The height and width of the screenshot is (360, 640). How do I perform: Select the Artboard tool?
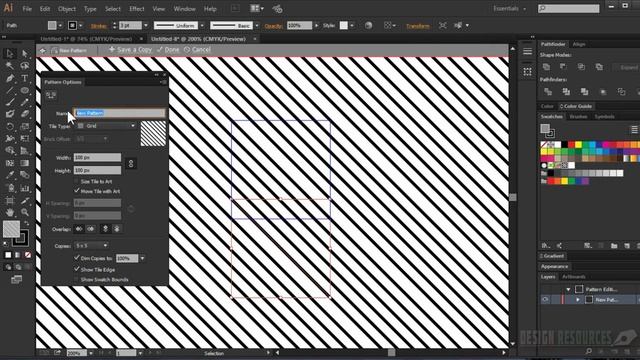coord(10,200)
